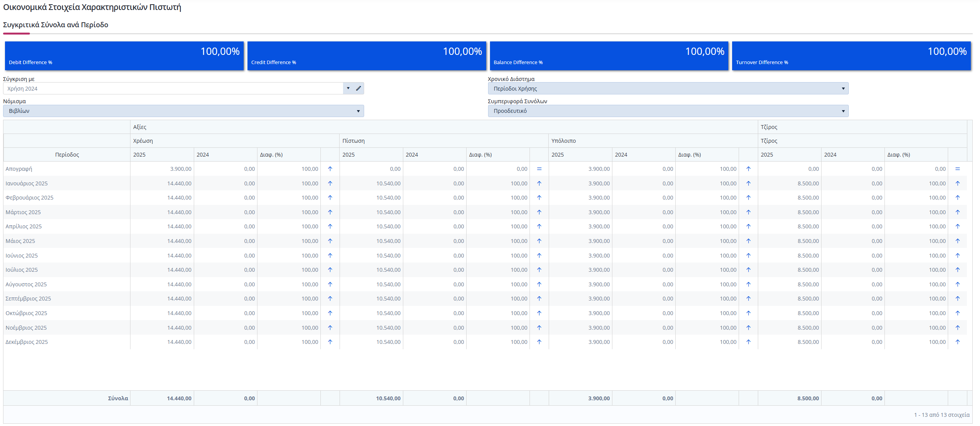
Task: Click credit up arrow in Ιούνιος 2025 row
Action: point(539,256)
